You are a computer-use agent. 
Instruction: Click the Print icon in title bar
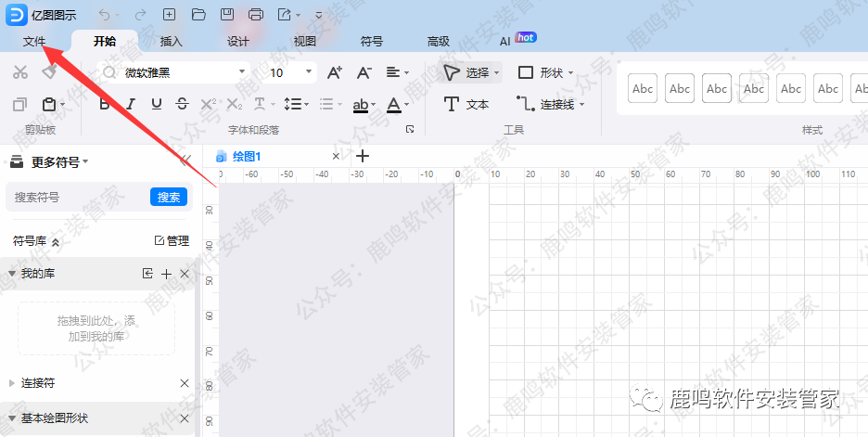[x=257, y=14]
